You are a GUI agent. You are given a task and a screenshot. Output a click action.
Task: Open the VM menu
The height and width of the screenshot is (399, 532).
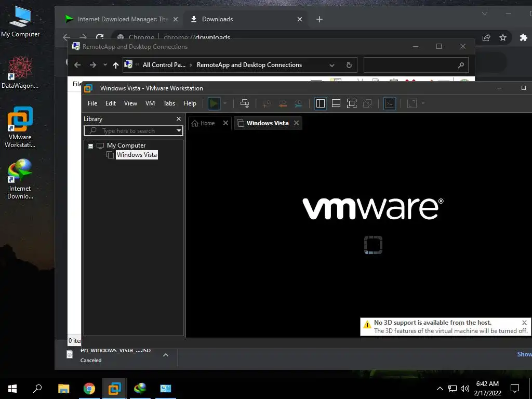point(150,103)
